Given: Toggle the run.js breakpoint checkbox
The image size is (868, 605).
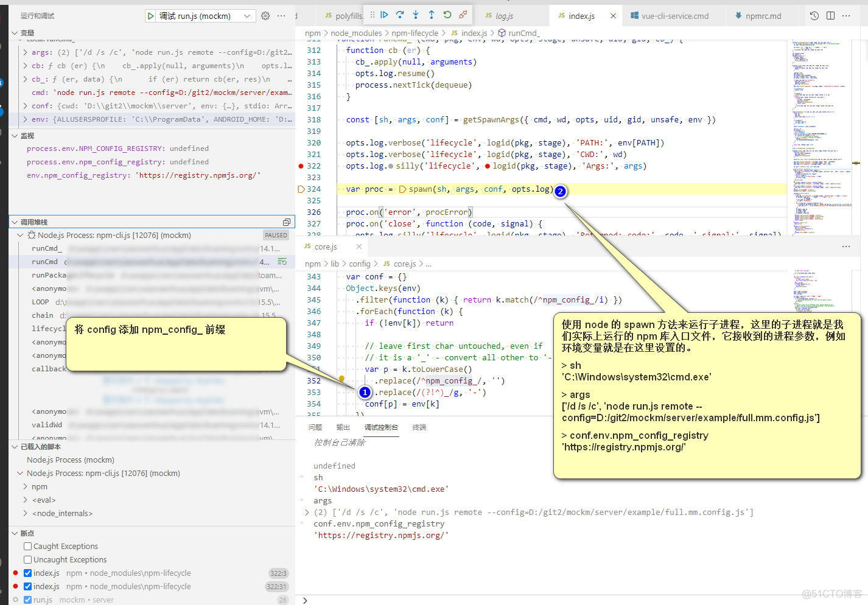Looking at the screenshot, I should tap(27, 600).
